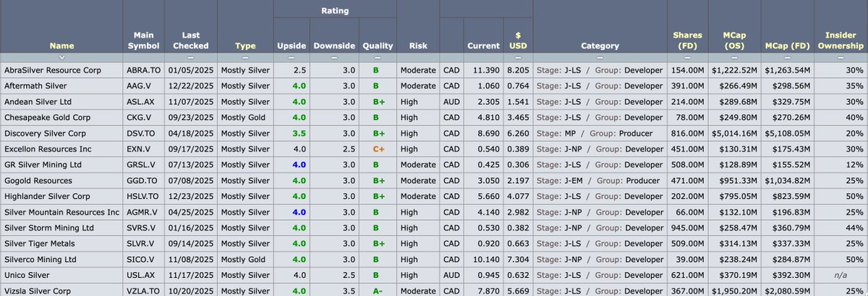Viewport: 868px width, 296px height.
Task: Click the 3.5 upside rating for Discovery Silver
Action: [297, 134]
